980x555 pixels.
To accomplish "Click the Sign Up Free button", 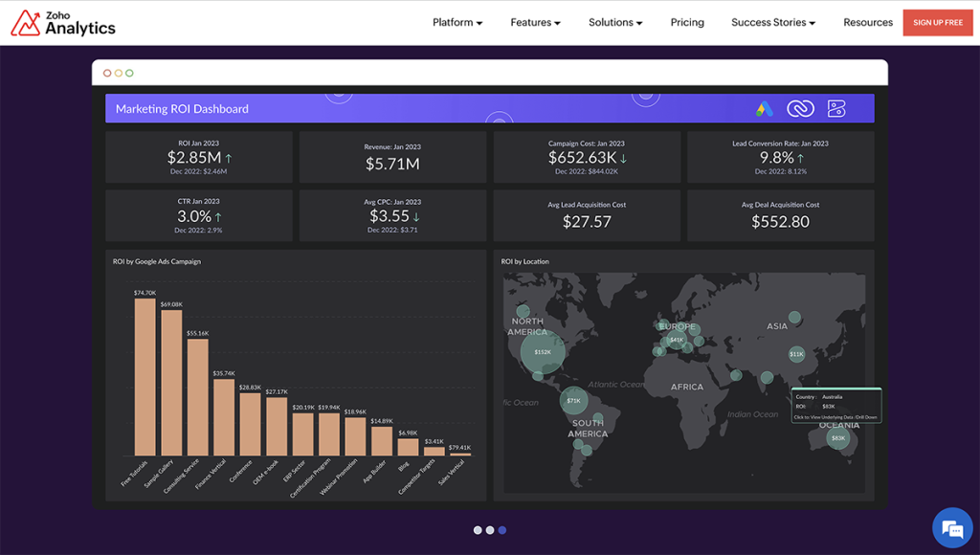I will 937,23.
